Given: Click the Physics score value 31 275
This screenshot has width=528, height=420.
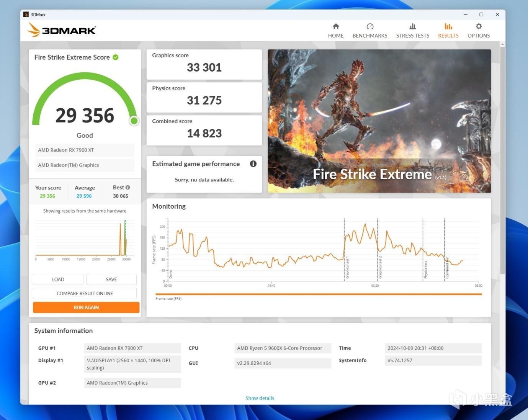Looking at the screenshot, I should pos(204,101).
